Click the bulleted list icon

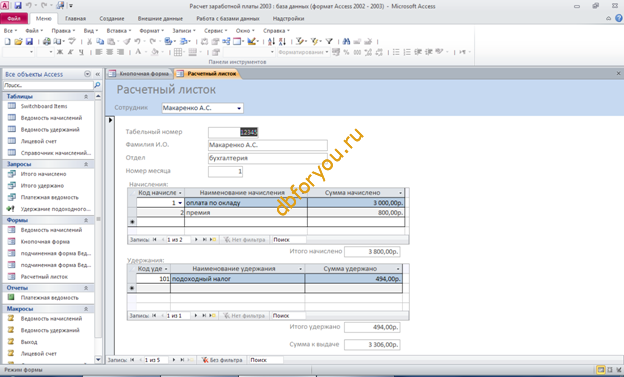click(x=396, y=52)
